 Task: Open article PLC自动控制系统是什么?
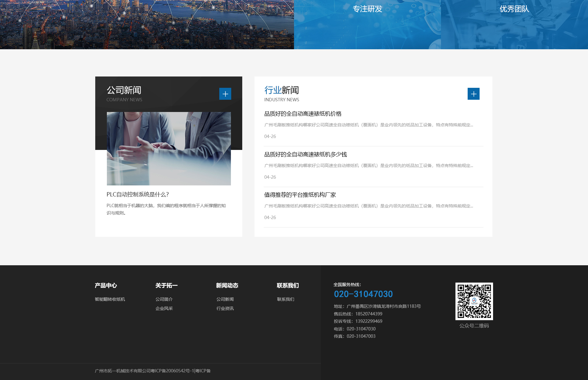coord(138,195)
